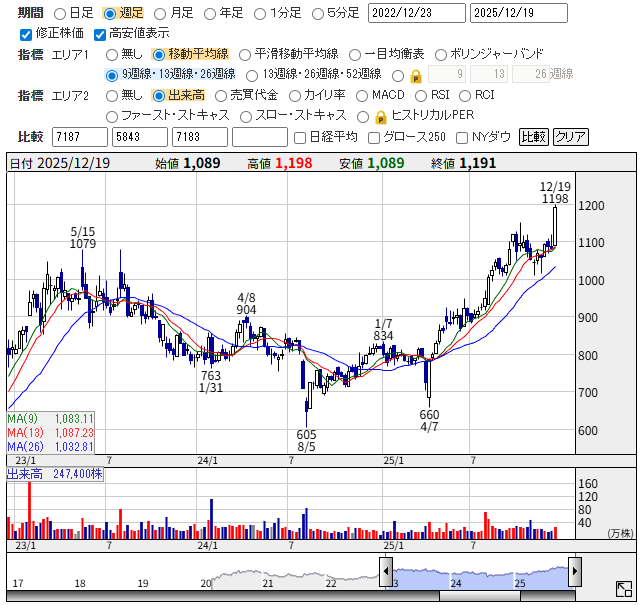The height and width of the screenshot is (605, 641).
Task: Select ファースト・ストキャス radio button
Action: point(112,117)
